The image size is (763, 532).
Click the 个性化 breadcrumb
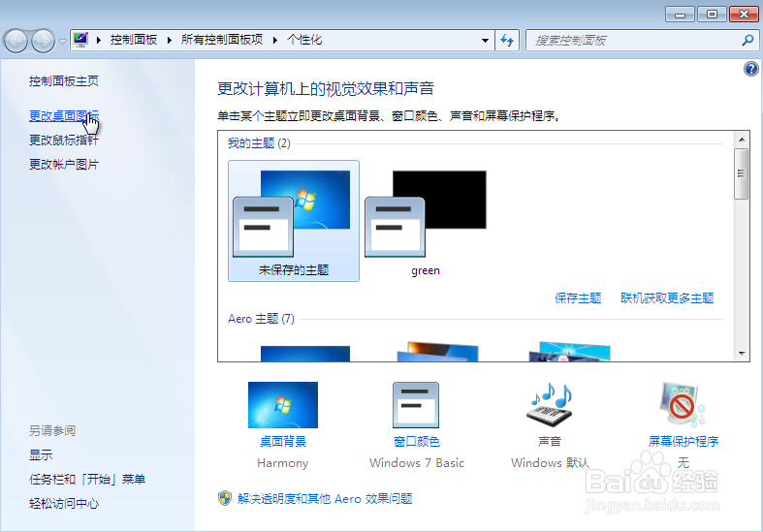(304, 40)
